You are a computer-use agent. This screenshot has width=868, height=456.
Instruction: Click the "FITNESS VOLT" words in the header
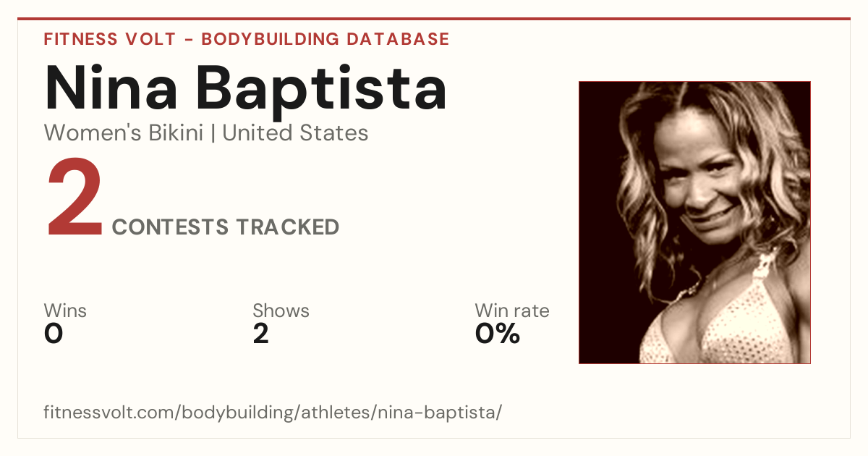110,39
